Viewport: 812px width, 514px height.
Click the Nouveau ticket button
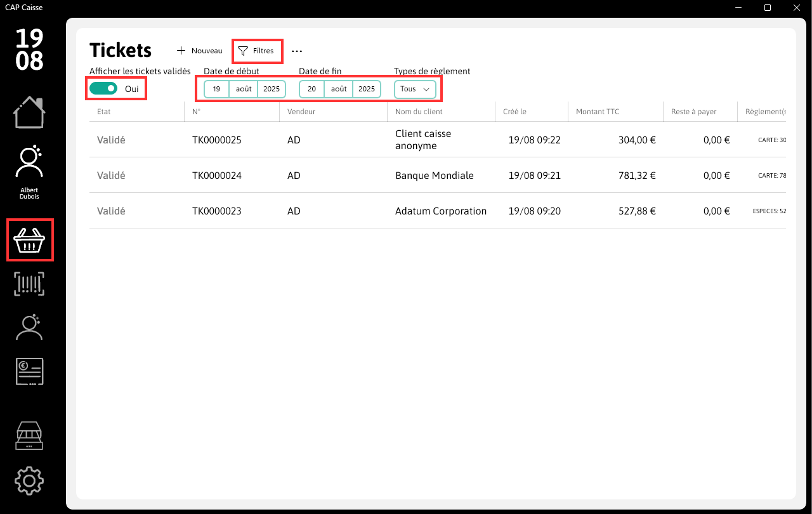(x=200, y=51)
